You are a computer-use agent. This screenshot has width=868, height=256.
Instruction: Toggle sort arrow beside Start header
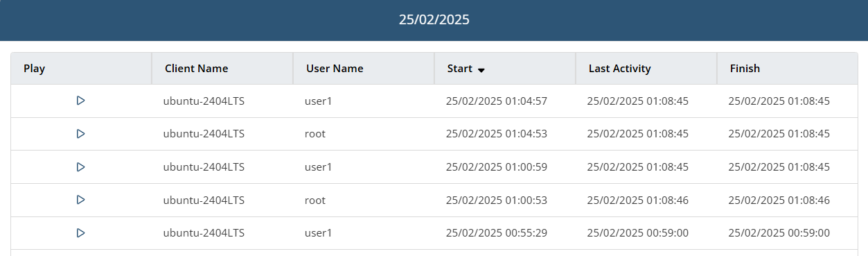coord(481,69)
